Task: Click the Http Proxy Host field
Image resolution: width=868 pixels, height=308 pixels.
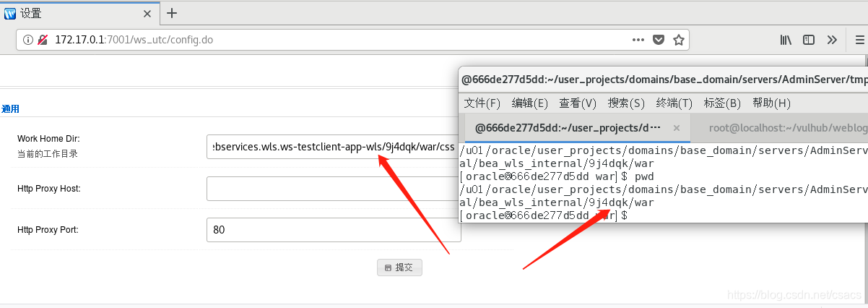Action: 333,189
